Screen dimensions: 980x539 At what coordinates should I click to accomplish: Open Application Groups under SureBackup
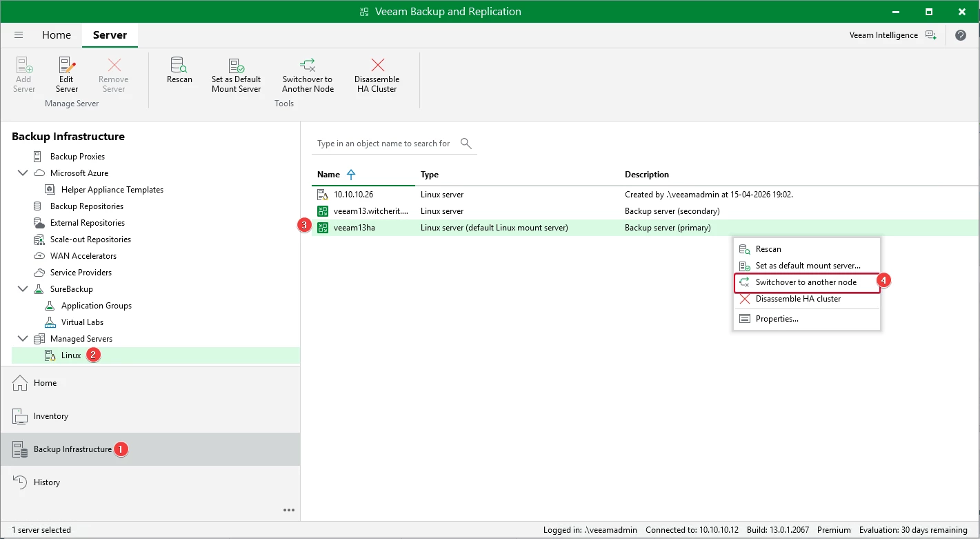[x=97, y=306]
